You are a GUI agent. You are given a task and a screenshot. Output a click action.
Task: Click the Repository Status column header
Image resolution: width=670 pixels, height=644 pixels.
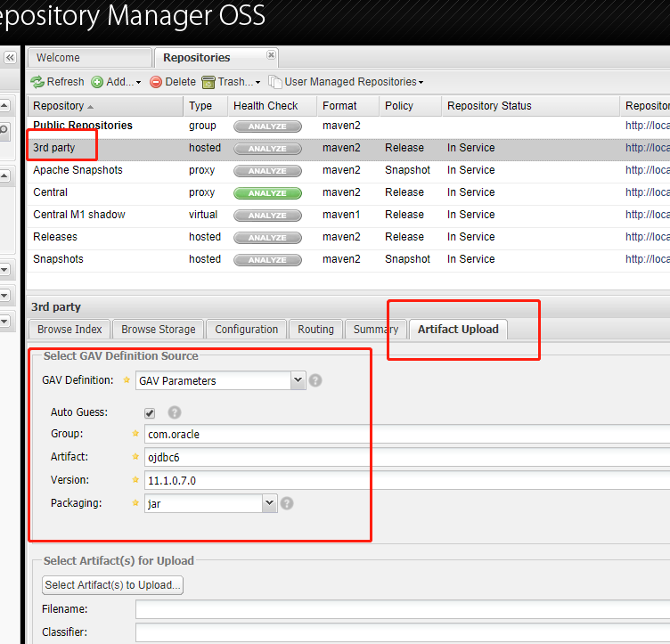point(531,106)
